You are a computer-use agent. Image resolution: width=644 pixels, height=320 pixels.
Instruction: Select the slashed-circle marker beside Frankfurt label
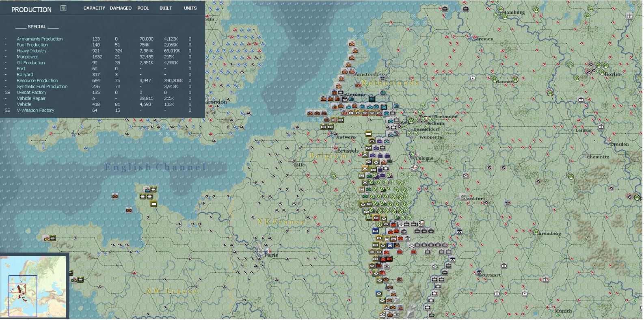point(486,203)
